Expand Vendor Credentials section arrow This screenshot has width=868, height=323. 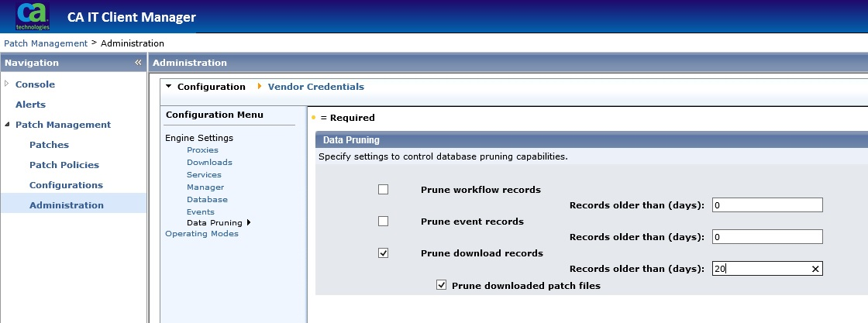point(260,86)
